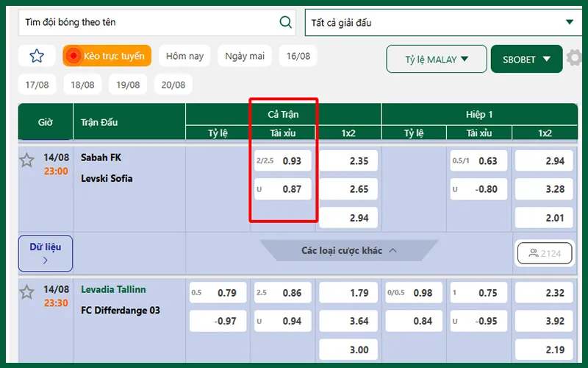Pick Levadia first-half handicap odds 0.84
This screenshot has height=368, width=588.
click(x=414, y=321)
